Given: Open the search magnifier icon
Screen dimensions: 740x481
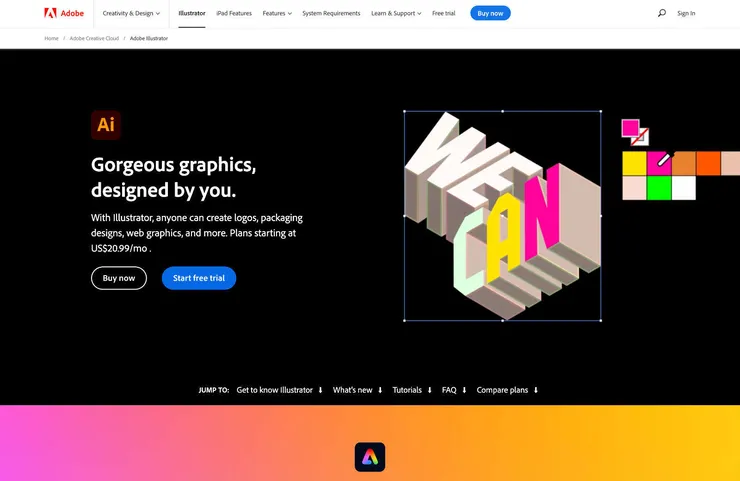Looking at the screenshot, I should (x=662, y=13).
